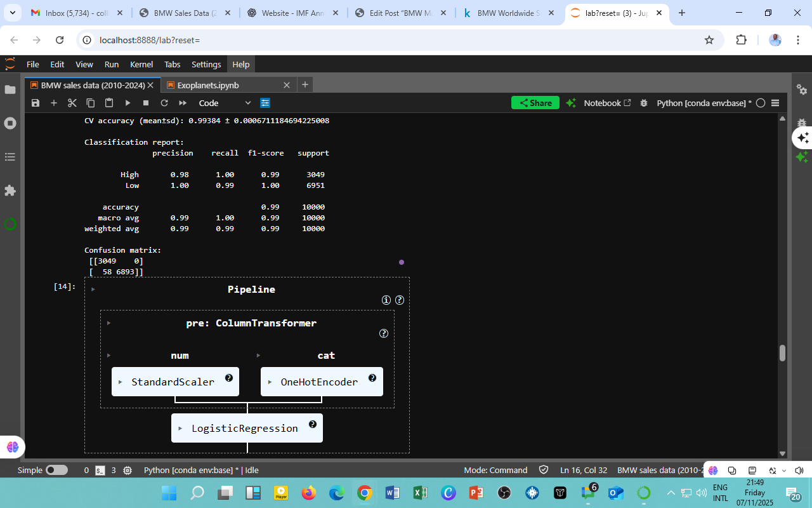The image size is (812, 508).
Task: Open Microsoft Word from the taskbar
Action: pos(392,493)
